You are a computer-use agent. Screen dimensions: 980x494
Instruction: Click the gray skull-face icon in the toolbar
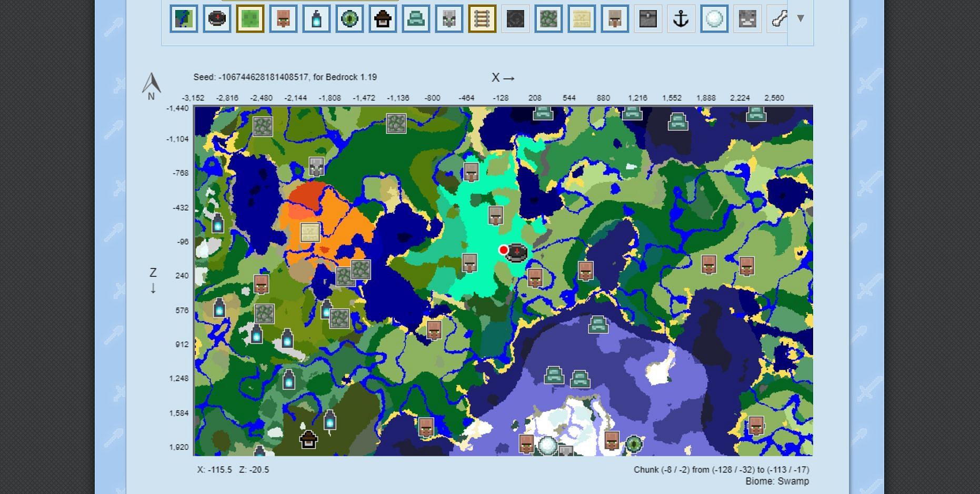point(747,19)
